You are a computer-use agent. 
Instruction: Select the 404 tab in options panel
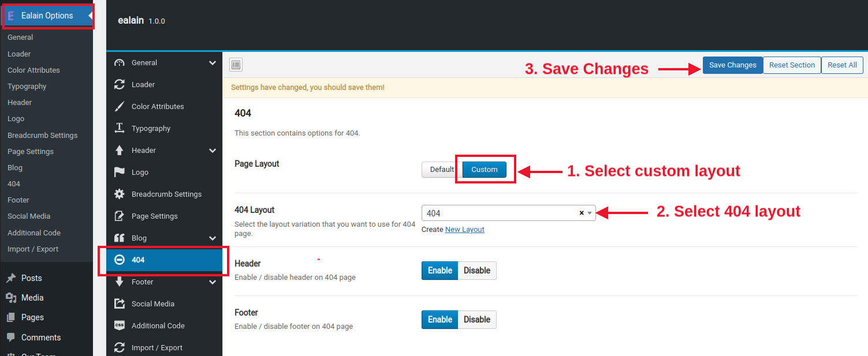pyautogui.click(x=165, y=260)
